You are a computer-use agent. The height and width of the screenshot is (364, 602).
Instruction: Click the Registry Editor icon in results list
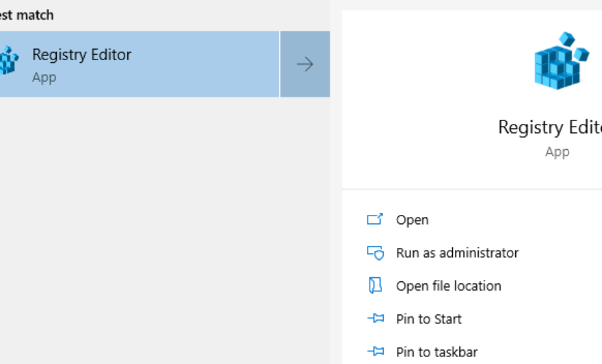(x=8, y=61)
